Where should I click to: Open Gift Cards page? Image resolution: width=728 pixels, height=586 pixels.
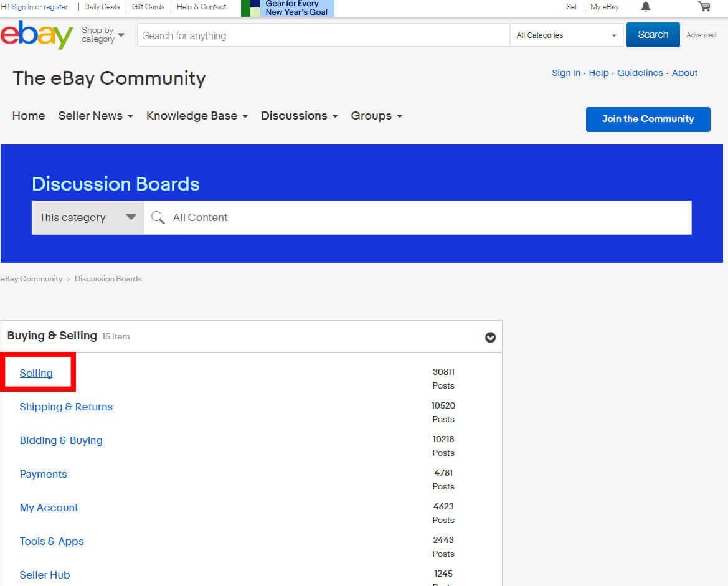pos(148,7)
